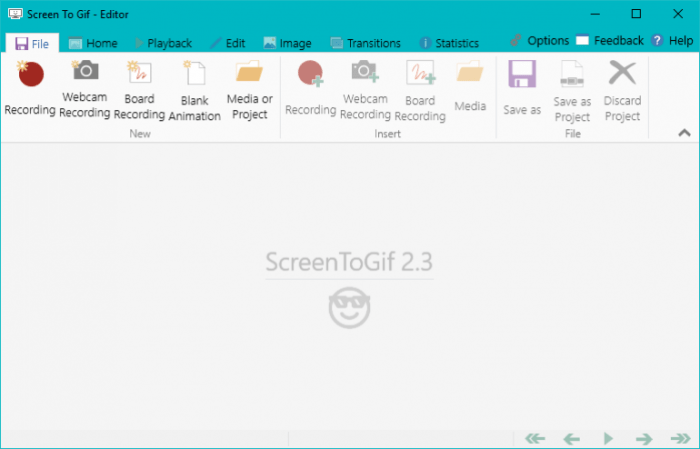
Task: Go to the next frame
Action: (x=644, y=439)
